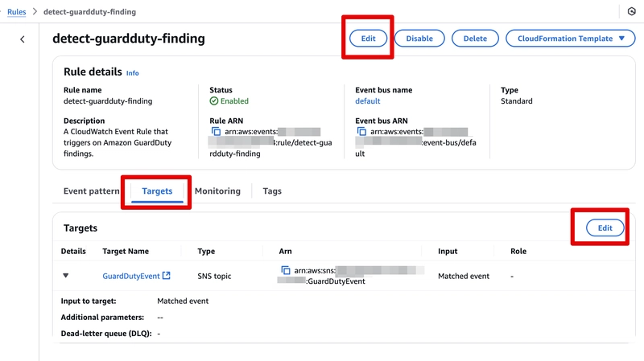Click the Standard type value
The height and width of the screenshot is (361, 644).
pos(517,101)
